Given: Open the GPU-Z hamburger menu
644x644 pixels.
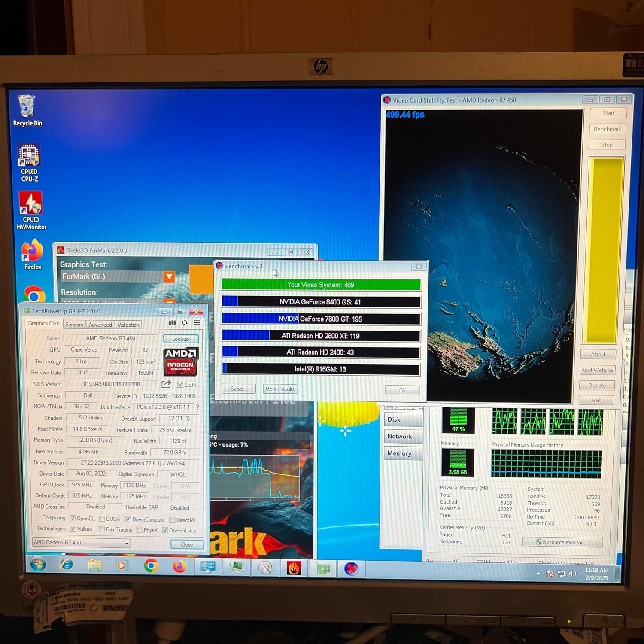Looking at the screenshot, I should pyautogui.click(x=197, y=322).
